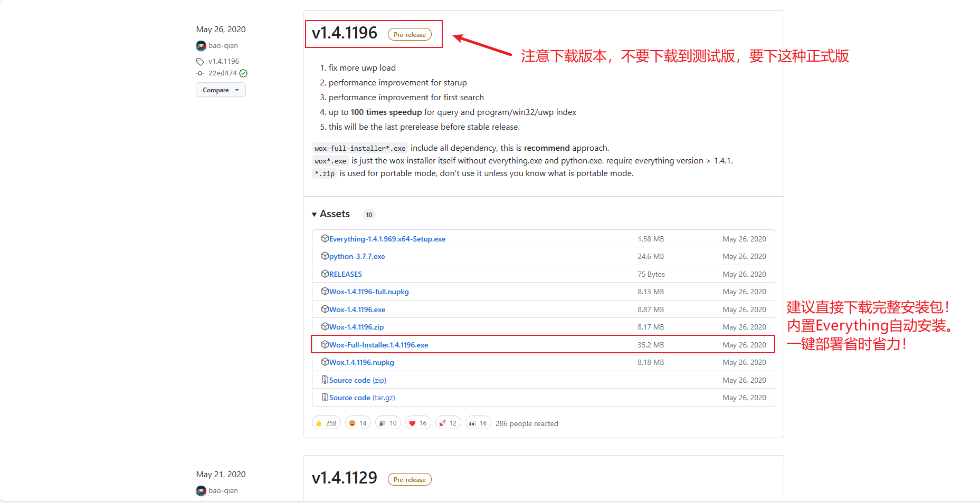Click package icon for Wox-Full-Installer.1.4.1196.exe
Viewport: 980px width, 503px height.
coord(325,345)
